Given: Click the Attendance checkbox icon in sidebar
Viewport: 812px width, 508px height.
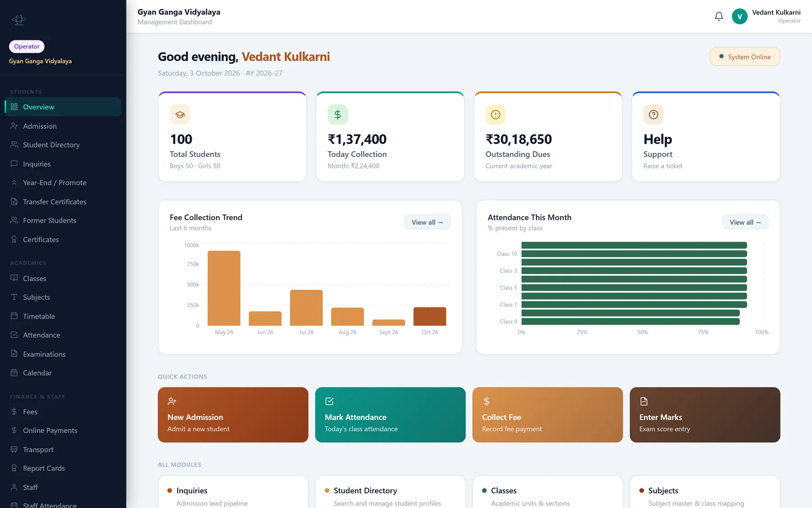Looking at the screenshot, I should point(14,335).
